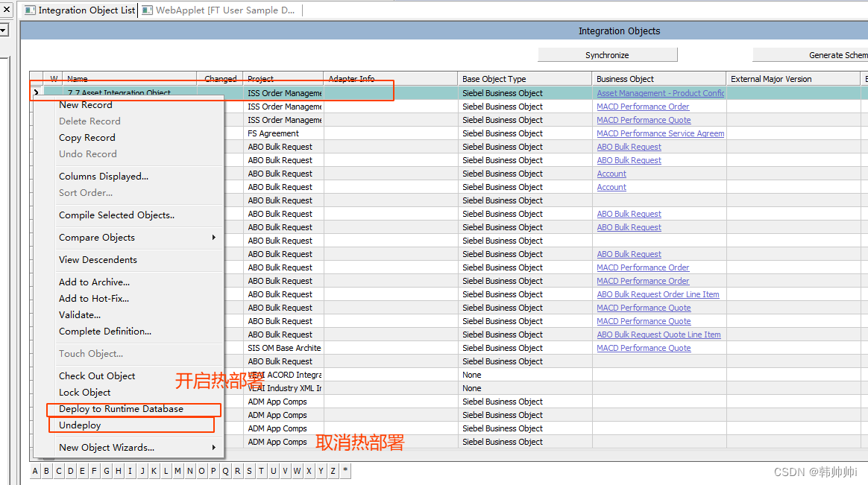Click External Major Version column header
This screenshot has height=485, width=868.
(x=793, y=78)
